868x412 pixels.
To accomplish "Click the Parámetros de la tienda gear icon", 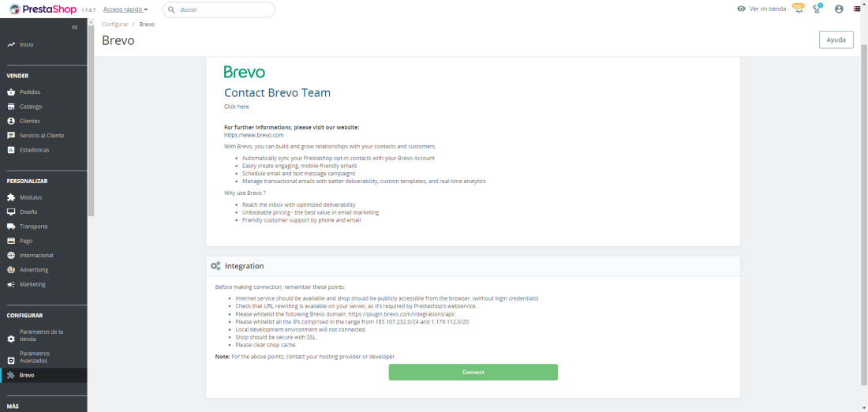I will (11, 339).
